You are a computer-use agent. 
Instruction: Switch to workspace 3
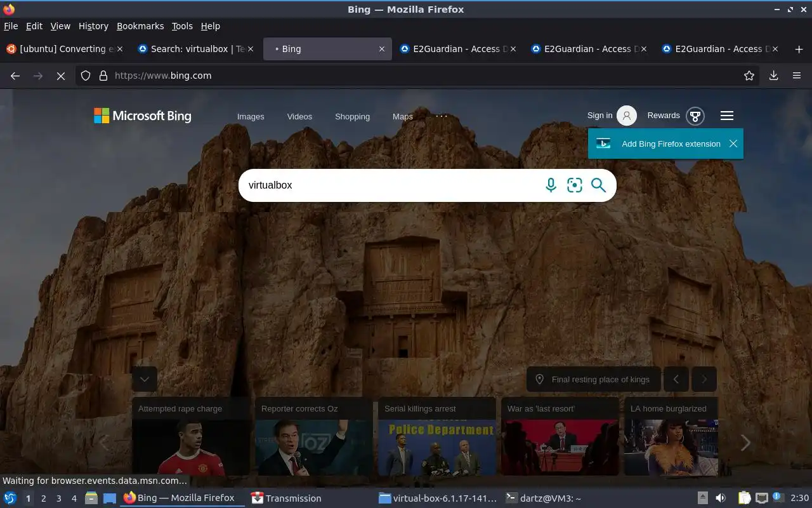[x=59, y=498]
